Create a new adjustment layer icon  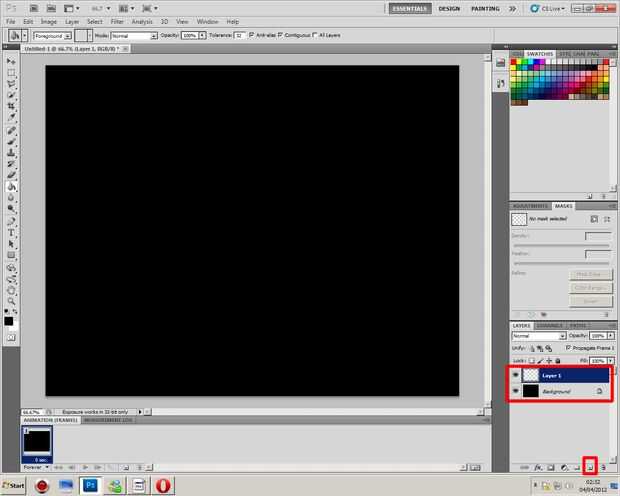coord(564,468)
